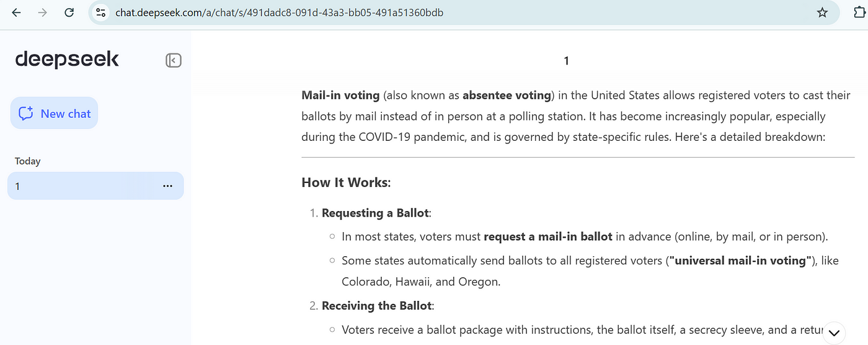Go back using the browser back arrow
The width and height of the screenshot is (868, 345).
point(16,12)
